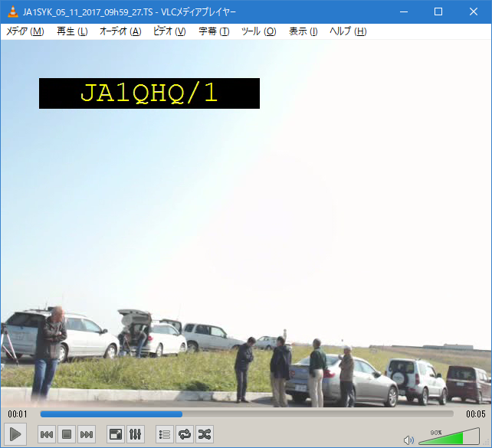Screen dimensions: 492x448
Task: Close the VLC media player window
Action: point(474,11)
